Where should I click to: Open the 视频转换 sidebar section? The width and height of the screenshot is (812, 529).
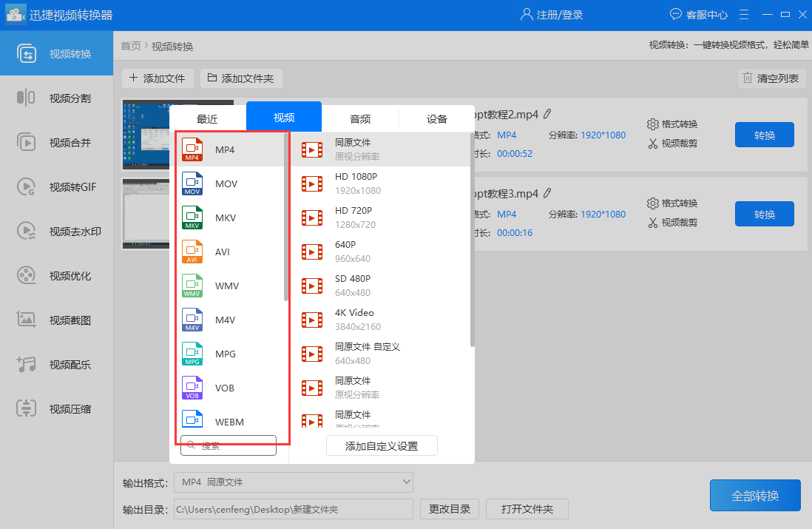[x=56, y=53]
